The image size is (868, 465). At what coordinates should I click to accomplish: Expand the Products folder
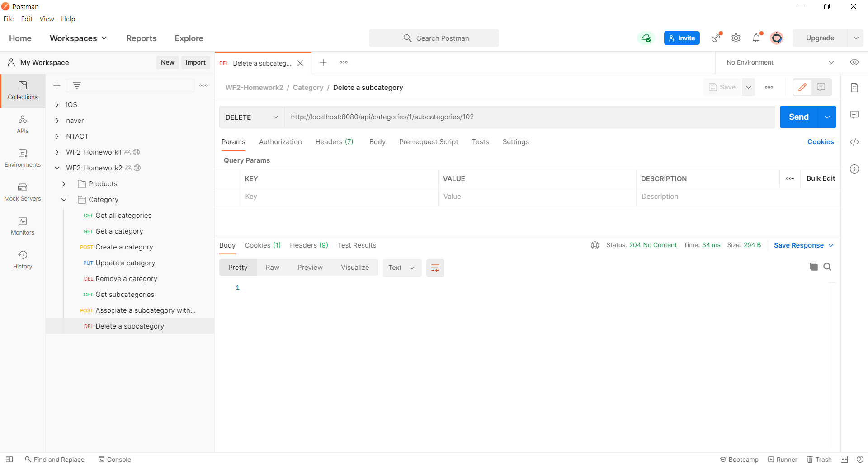click(x=64, y=184)
